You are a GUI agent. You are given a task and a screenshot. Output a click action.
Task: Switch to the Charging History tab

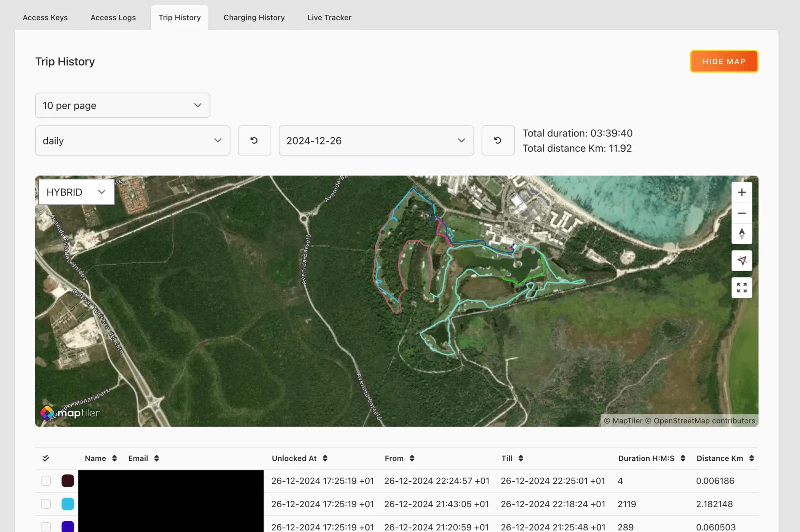(254, 18)
